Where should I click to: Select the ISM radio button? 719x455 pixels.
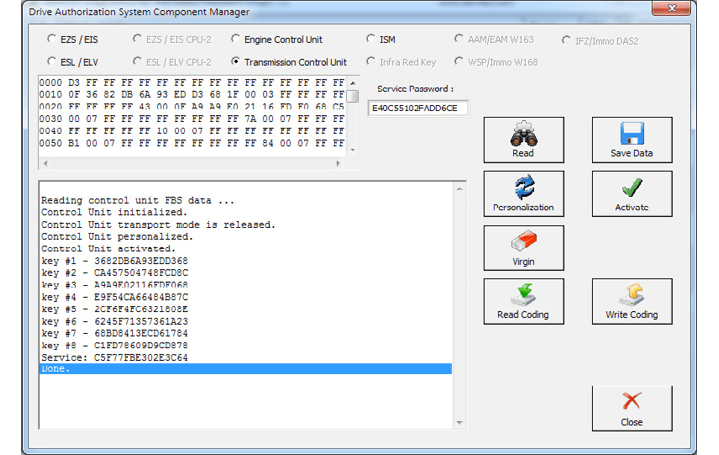point(371,40)
